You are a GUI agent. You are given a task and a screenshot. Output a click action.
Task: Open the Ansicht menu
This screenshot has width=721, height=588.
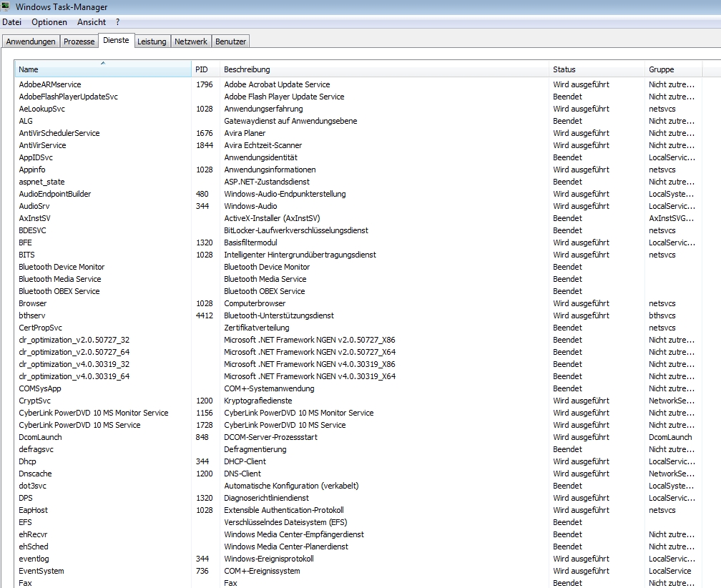tap(92, 22)
